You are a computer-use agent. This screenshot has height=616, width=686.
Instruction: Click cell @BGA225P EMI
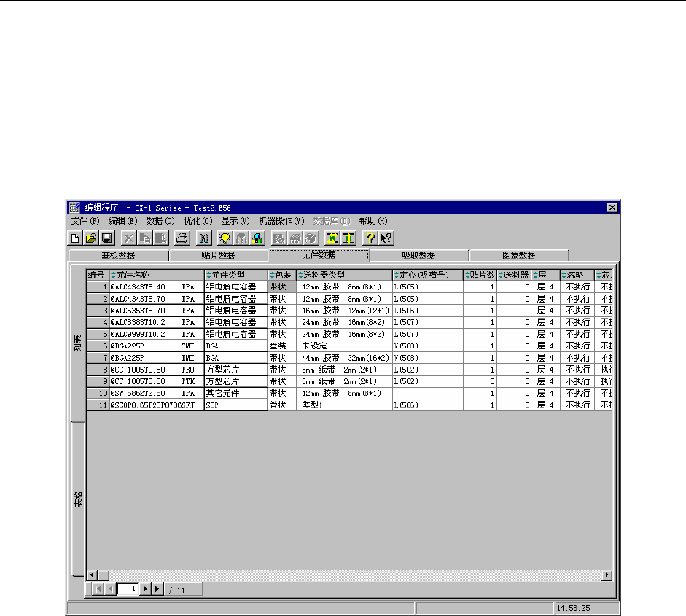coord(157,358)
